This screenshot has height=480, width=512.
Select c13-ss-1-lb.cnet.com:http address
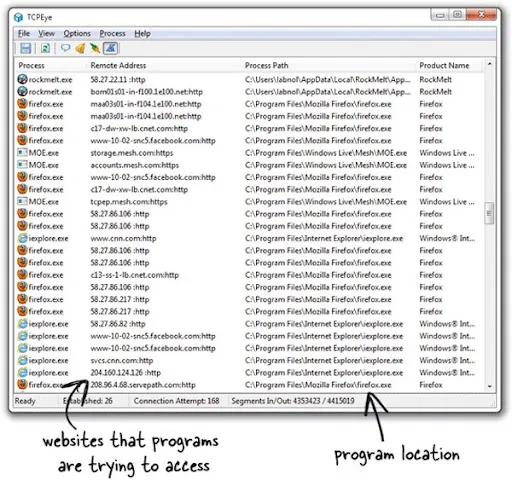coord(135,275)
